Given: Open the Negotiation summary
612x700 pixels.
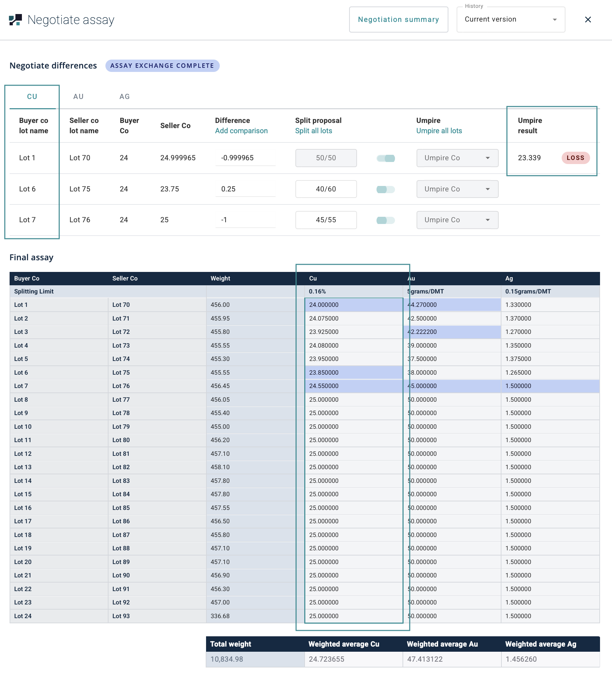Looking at the screenshot, I should [398, 20].
